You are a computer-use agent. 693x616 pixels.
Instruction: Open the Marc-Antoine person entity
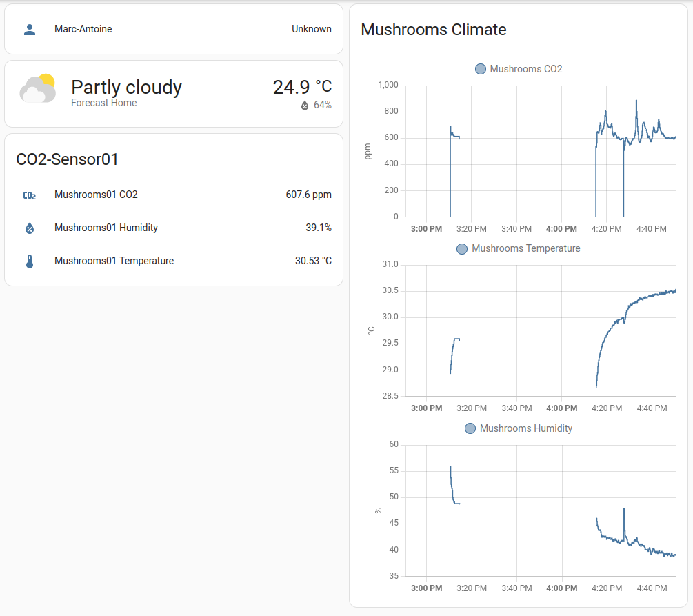pos(83,30)
